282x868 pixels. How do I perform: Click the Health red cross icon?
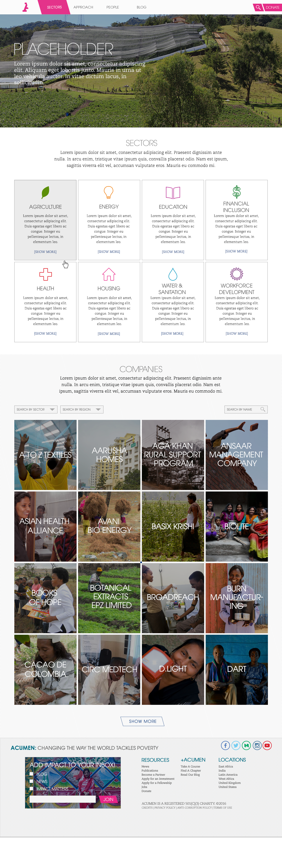[46, 274]
